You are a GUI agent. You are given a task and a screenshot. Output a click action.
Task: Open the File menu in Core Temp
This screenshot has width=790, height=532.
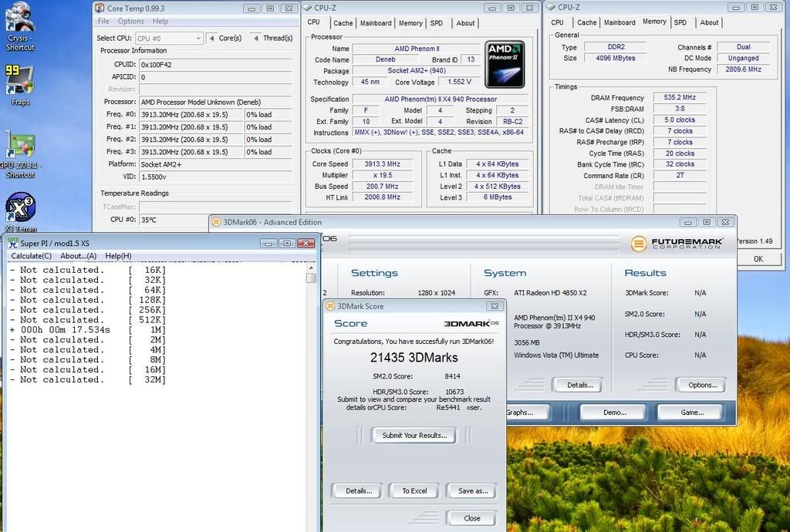pos(103,21)
